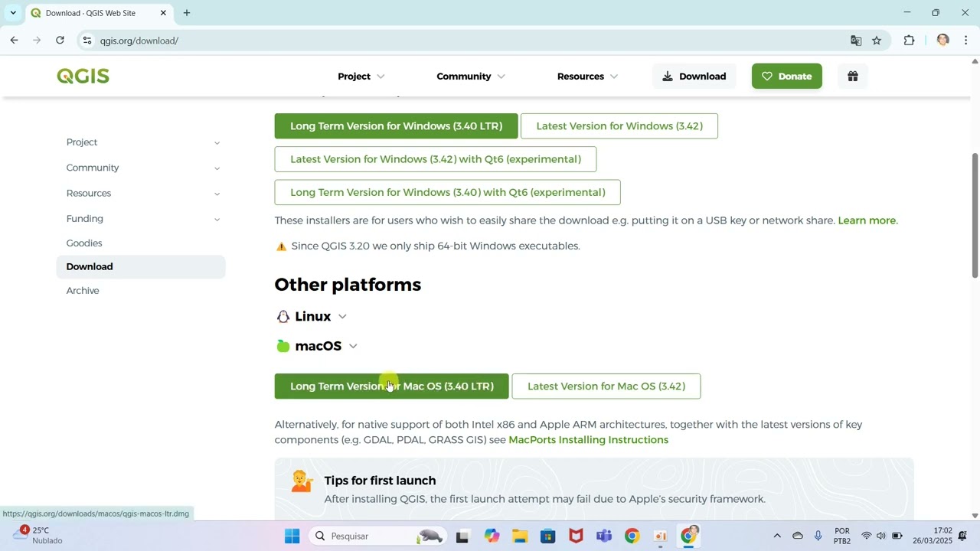Switch the POR PTB2 keyboard language

(x=842, y=536)
